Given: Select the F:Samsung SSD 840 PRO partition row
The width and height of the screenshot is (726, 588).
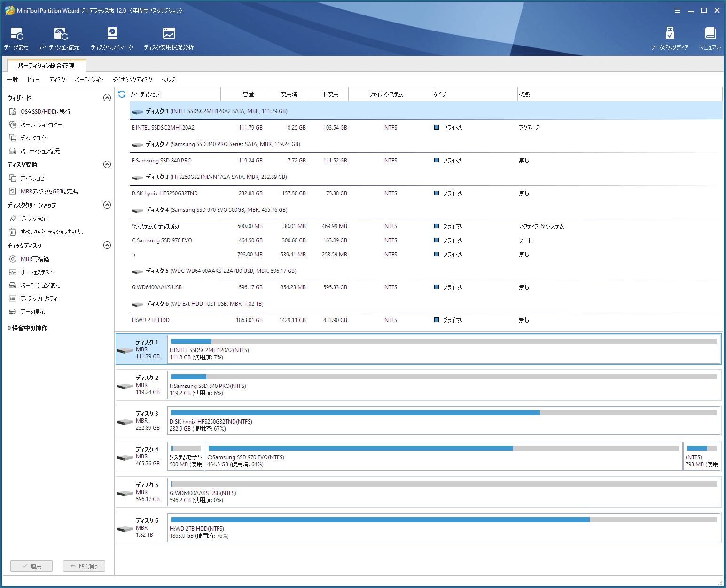Looking at the screenshot, I should (x=426, y=161).
